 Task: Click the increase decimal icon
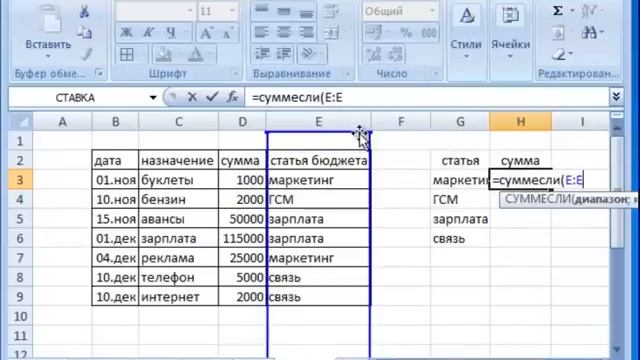tap(374, 54)
